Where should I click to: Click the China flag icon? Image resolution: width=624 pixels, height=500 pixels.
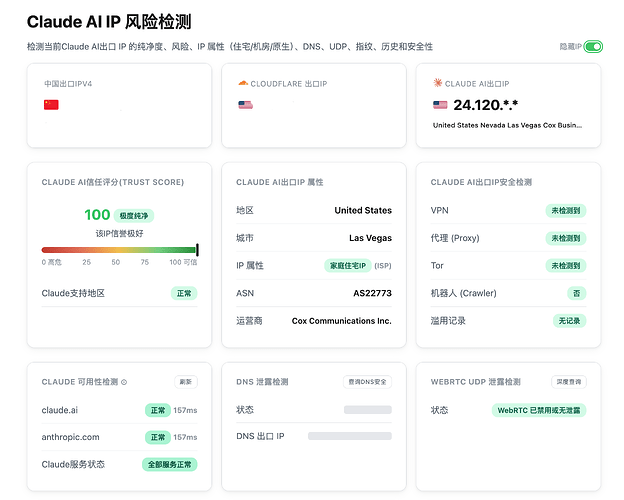[x=51, y=105]
